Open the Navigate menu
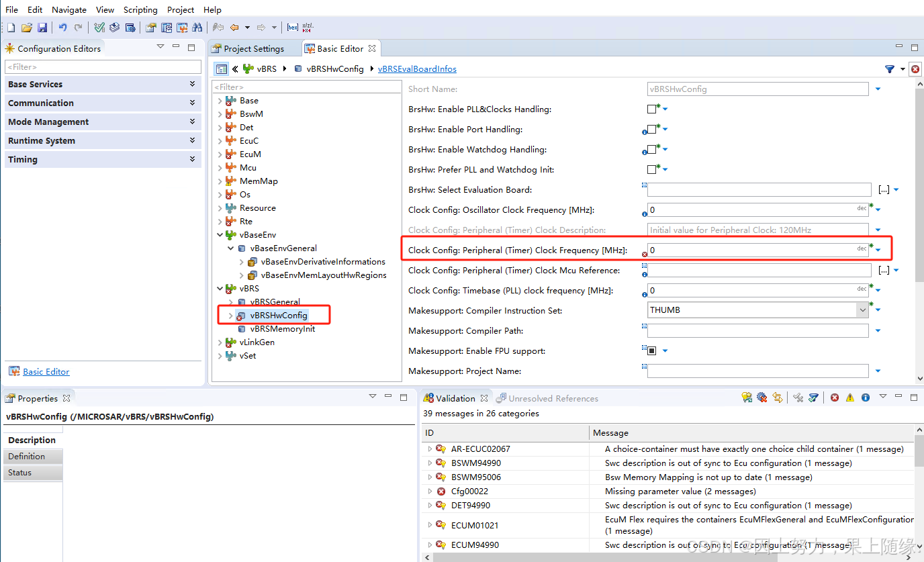The image size is (924, 562). pyautogui.click(x=69, y=9)
